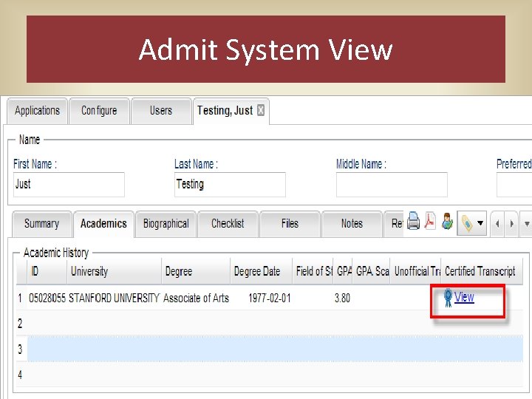The image size is (532, 399).
Task: Open the Users tab
Action: [161, 111]
